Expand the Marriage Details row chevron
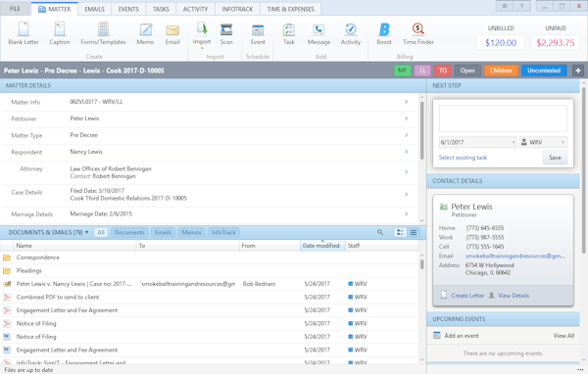Image resolution: width=588 pixels, height=374 pixels. click(406, 213)
